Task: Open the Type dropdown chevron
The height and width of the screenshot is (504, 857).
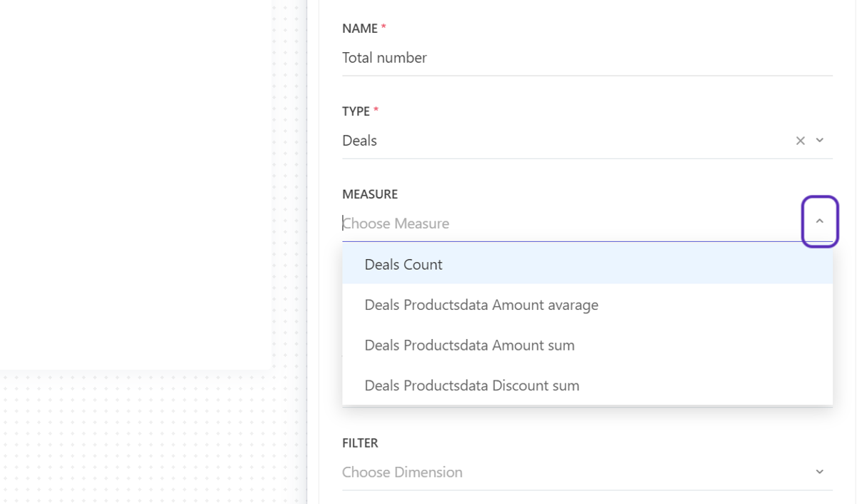Action: (820, 141)
